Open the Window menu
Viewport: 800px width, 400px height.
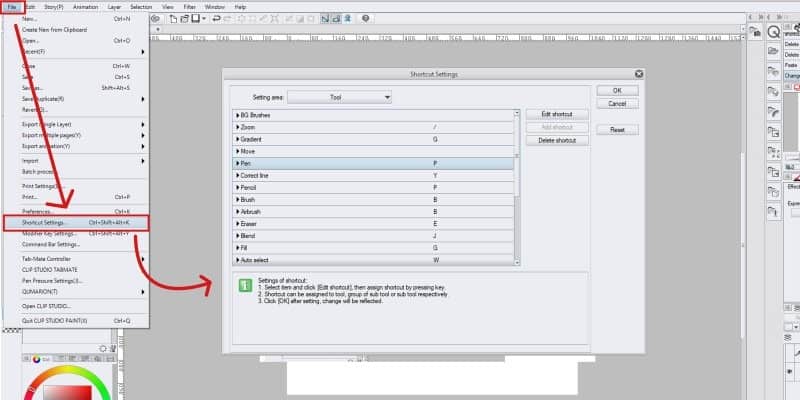pyautogui.click(x=214, y=7)
